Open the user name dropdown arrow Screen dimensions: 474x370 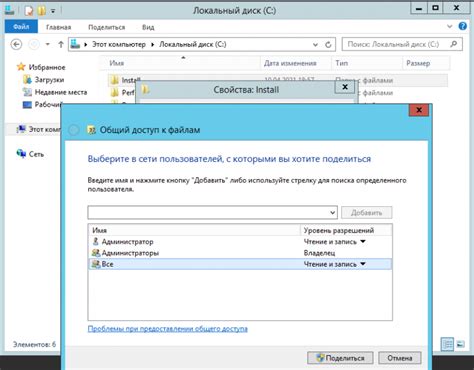[332, 213]
